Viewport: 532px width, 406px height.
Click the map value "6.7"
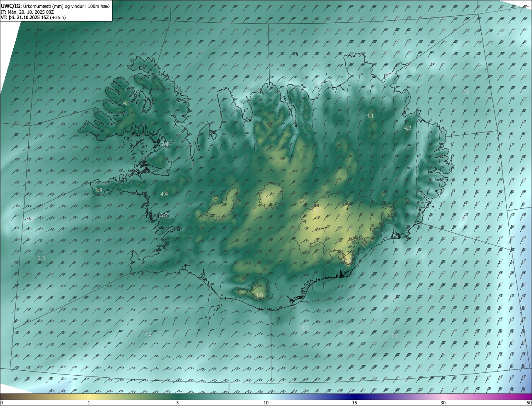pyautogui.click(x=164, y=215)
